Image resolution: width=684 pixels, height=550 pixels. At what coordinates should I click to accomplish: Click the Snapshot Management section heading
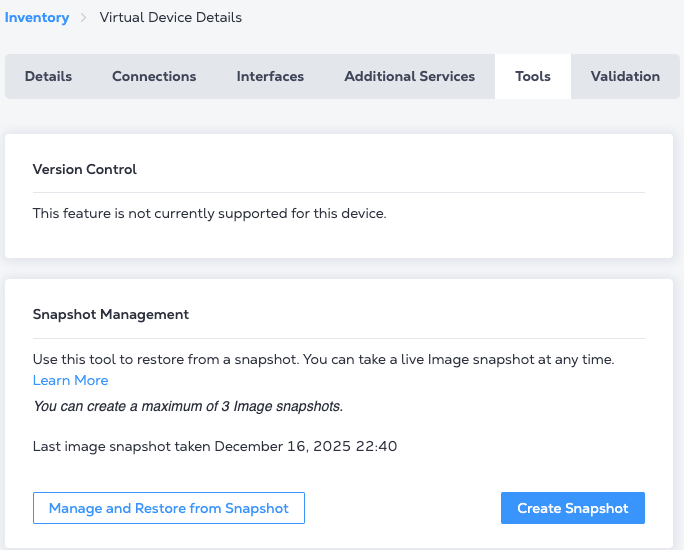[x=111, y=314]
